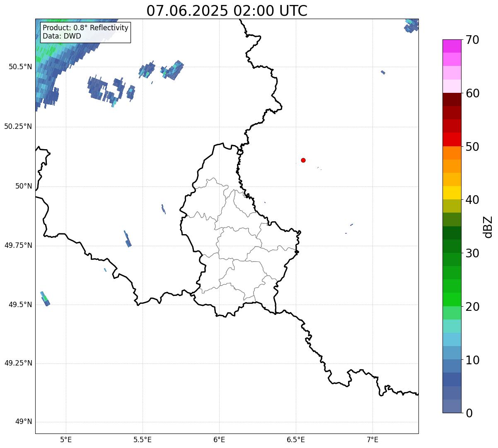Click the 50°N latitude label
This screenshot has height=448, width=498.
pos(24,186)
